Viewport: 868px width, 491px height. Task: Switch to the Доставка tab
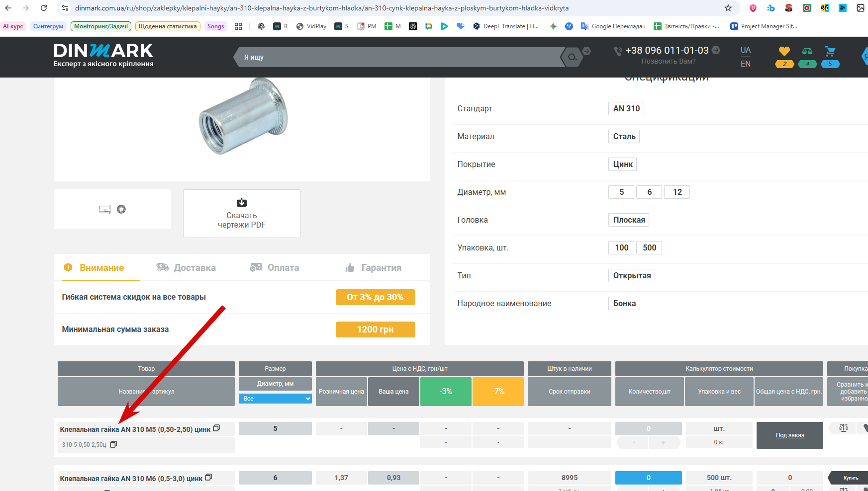pyautogui.click(x=187, y=268)
